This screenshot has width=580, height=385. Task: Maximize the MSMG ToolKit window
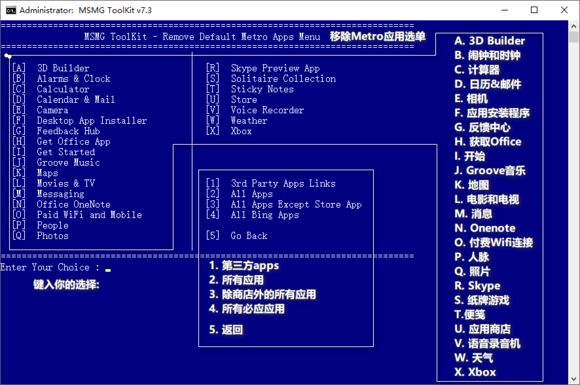534,10
